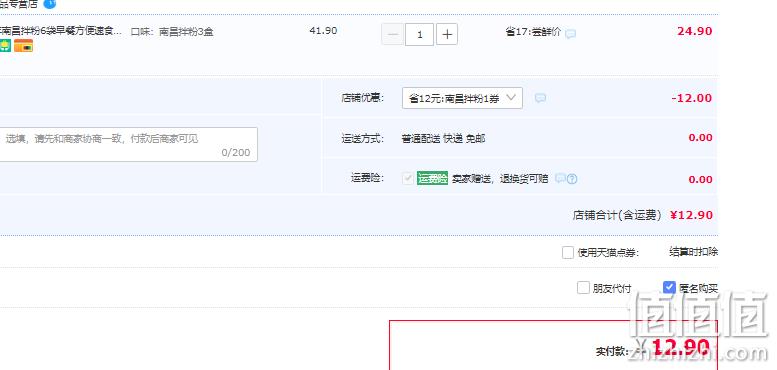The image size is (777, 370).
Task: Click the 口味：南昌拌粉3盒 flavor text
Action: 172,32
